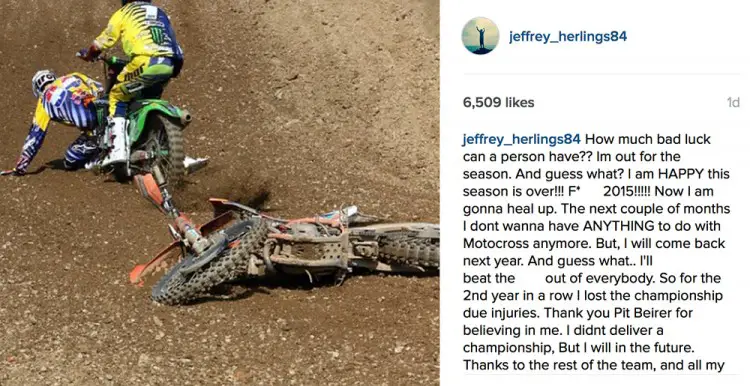Click "Motocross" in the caption text
750x386 pixels.
coord(496,243)
